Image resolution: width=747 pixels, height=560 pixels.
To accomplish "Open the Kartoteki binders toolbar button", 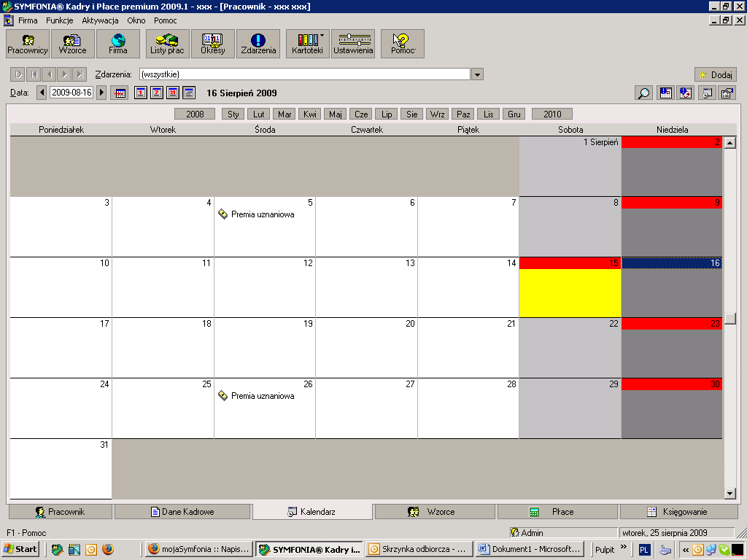I will click(307, 44).
